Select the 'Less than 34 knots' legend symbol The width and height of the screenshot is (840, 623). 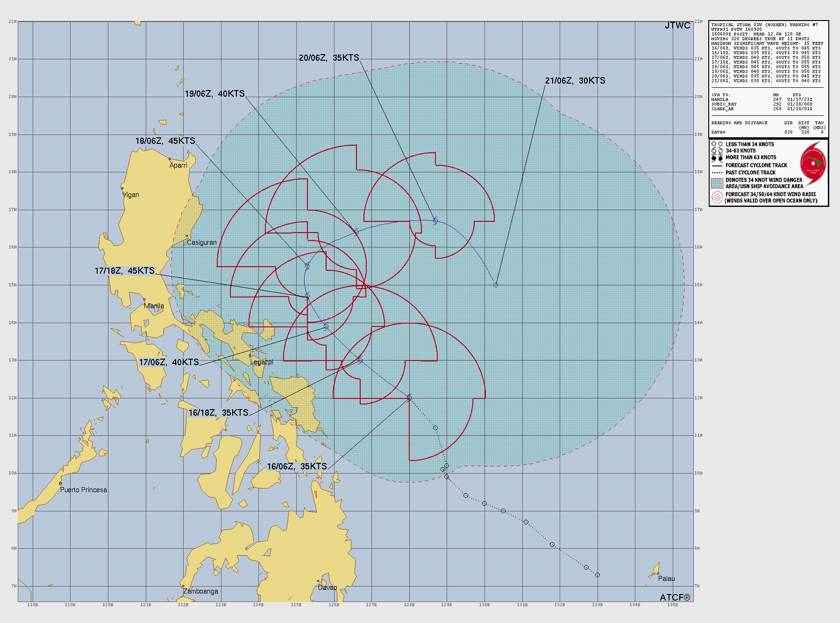coord(717,144)
